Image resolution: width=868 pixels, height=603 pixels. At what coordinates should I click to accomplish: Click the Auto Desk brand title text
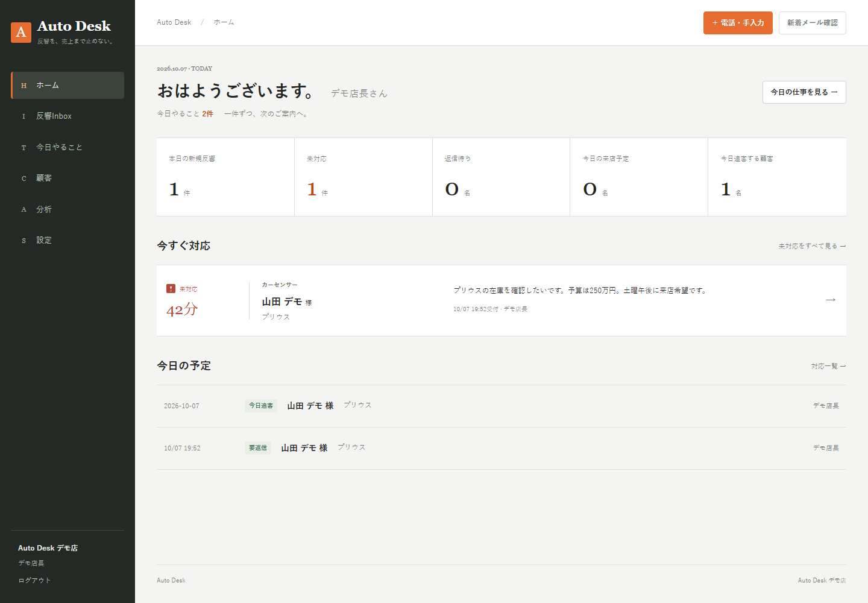coord(74,26)
